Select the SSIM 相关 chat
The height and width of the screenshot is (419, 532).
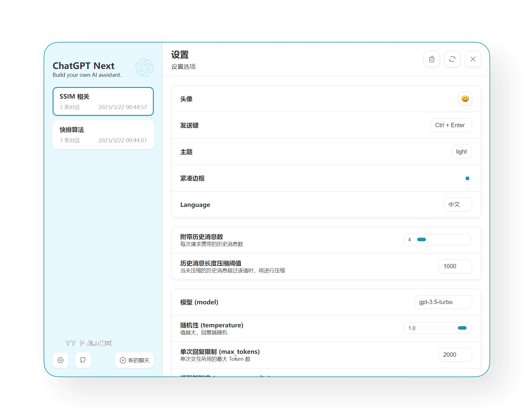pyautogui.click(x=103, y=101)
